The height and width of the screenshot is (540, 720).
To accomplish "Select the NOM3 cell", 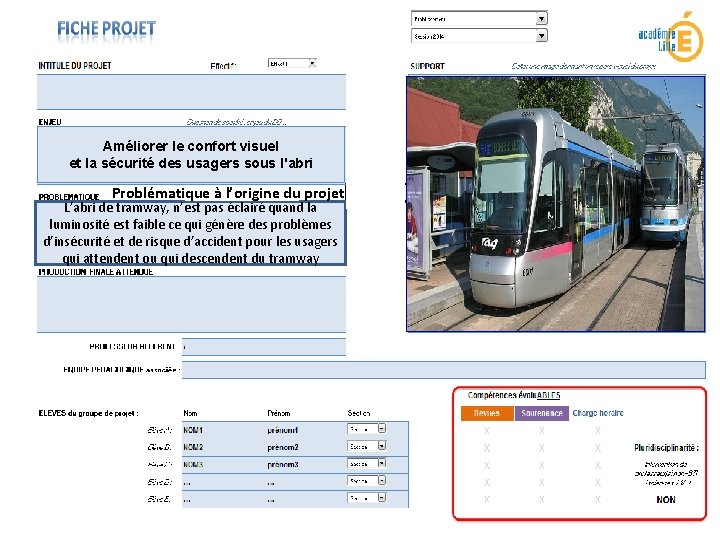I will [x=193, y=465].
